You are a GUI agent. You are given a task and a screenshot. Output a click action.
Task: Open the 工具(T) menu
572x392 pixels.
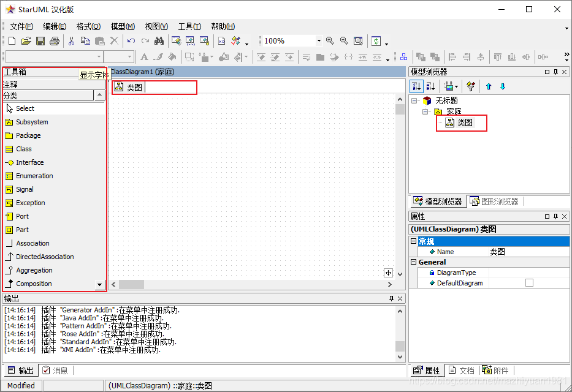pyautogui.click(x=189, y=26)
